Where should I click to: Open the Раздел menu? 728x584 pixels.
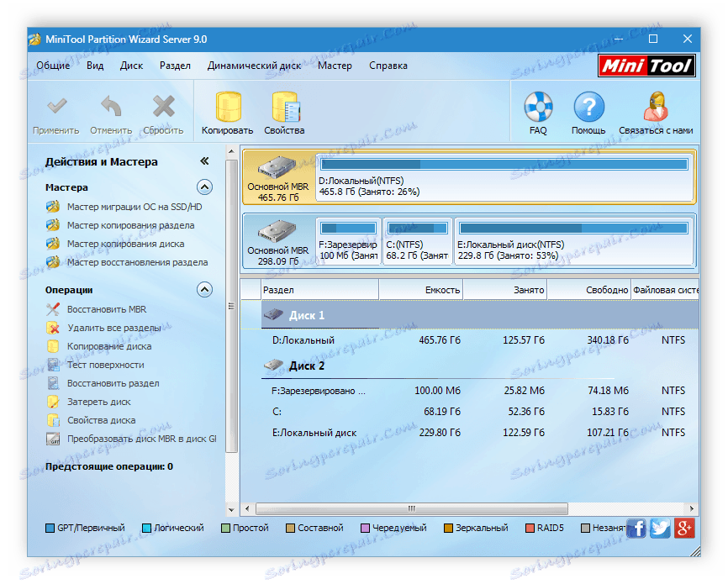(175, 66)
